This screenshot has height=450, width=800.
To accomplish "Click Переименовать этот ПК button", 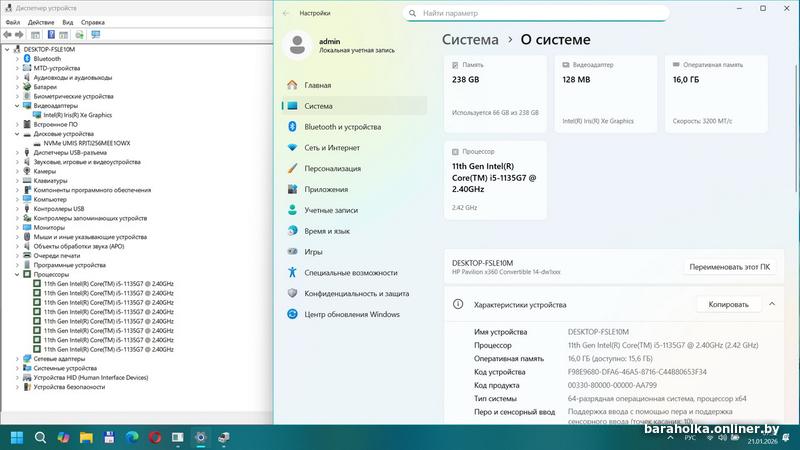I will 730,267.
